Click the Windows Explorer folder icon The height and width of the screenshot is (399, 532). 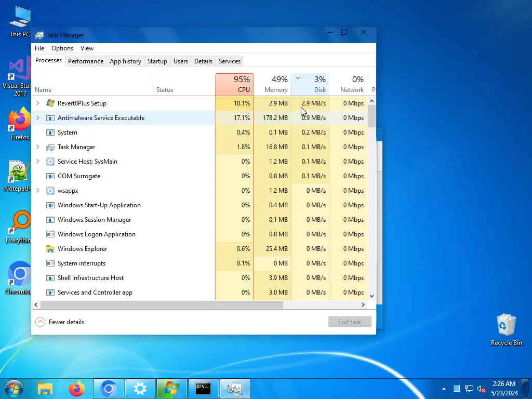pos(50,249)
